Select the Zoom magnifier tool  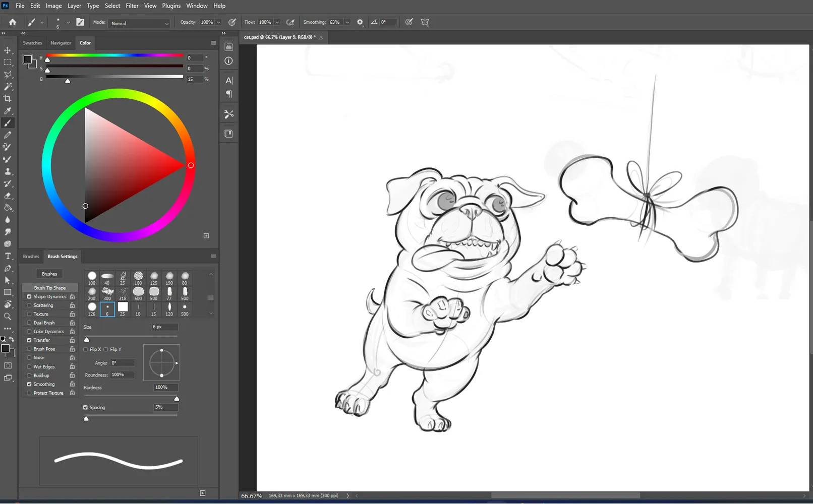(x=8, y=317)
